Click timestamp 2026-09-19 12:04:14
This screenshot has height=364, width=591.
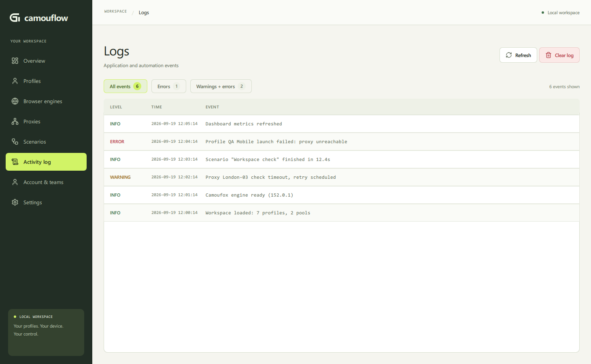pos(174,142)
